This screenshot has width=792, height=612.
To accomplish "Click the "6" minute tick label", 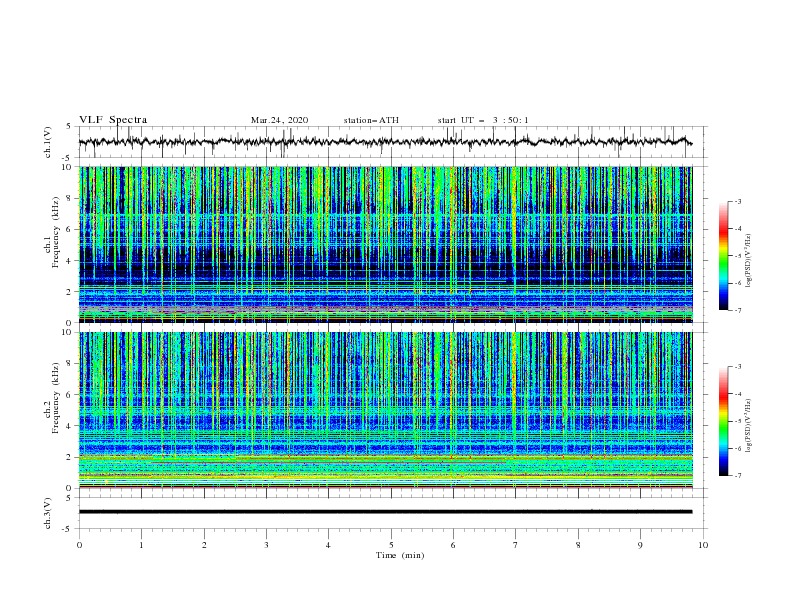I will click(454, 545).
